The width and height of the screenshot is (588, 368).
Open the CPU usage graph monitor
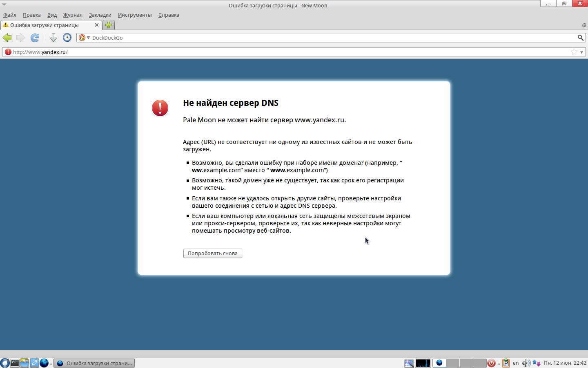click(x=423, y=363)
